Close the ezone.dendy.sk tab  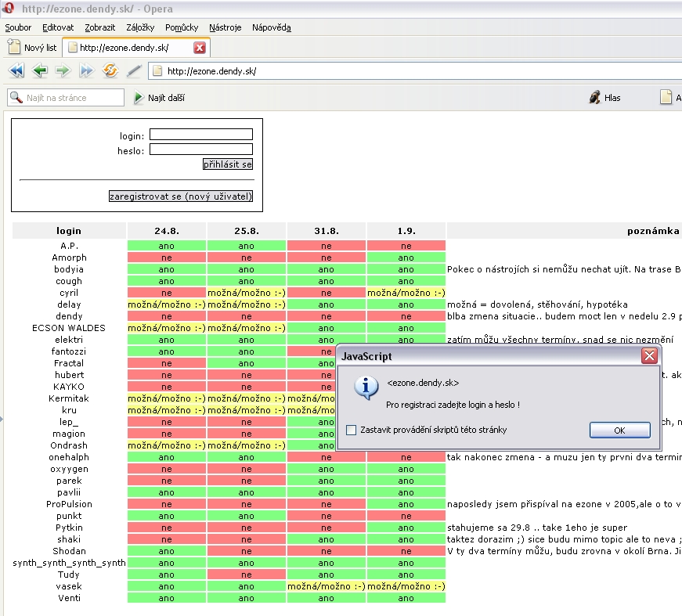200,48
